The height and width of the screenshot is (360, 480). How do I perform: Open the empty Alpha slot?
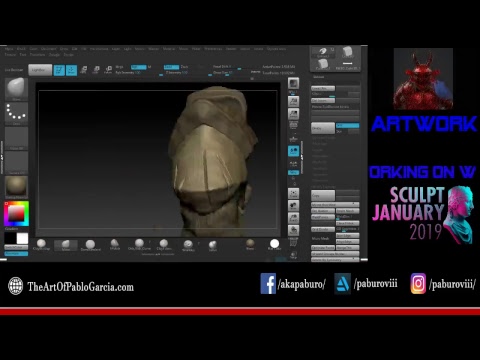point(16,138)
